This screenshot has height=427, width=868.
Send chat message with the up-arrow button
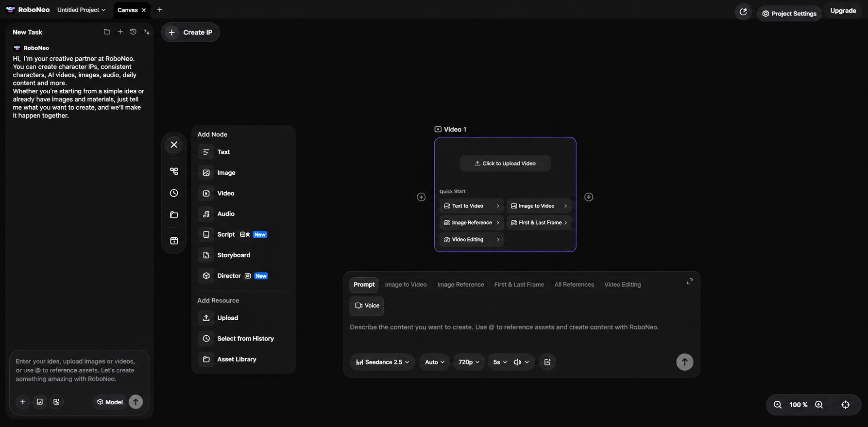(x=136, y=402)
